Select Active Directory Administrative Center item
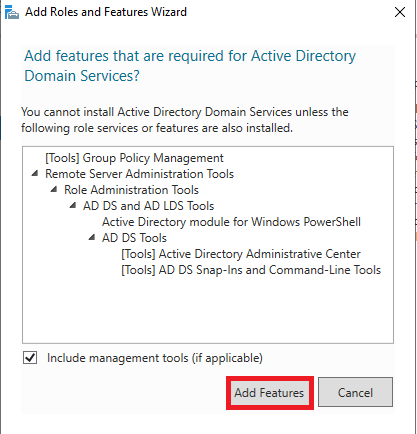The width and height of the screenshot is (417, 434). pos(241,254)
